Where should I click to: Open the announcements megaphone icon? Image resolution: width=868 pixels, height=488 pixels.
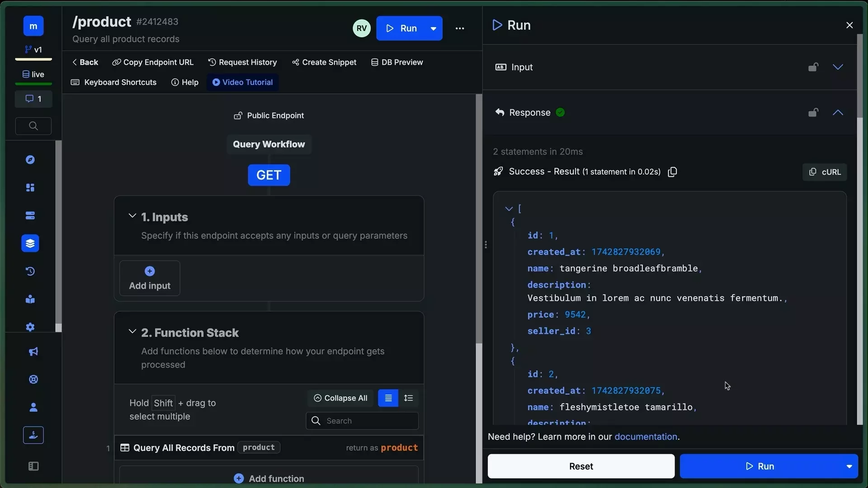[33, 352]
